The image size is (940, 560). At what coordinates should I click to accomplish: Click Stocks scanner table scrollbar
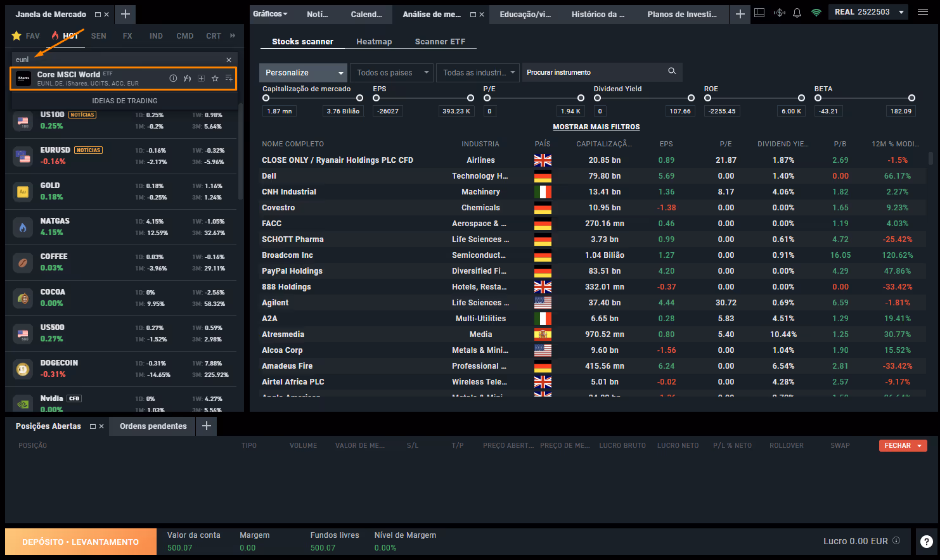(930, 158)
